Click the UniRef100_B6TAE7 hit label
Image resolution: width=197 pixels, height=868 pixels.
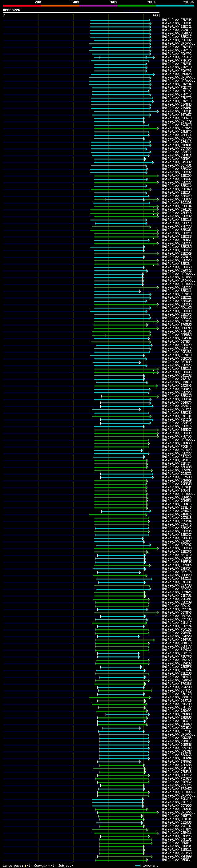(176, 115)
